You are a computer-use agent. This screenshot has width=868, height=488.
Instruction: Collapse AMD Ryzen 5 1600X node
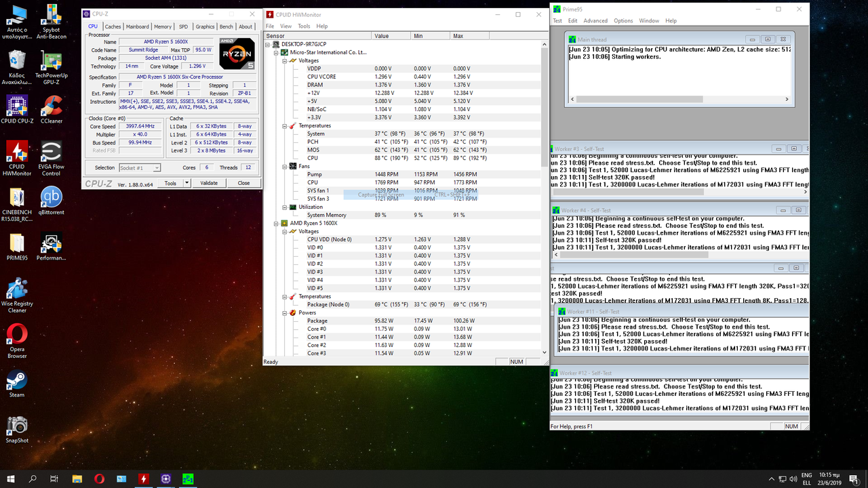pos(277,223)
